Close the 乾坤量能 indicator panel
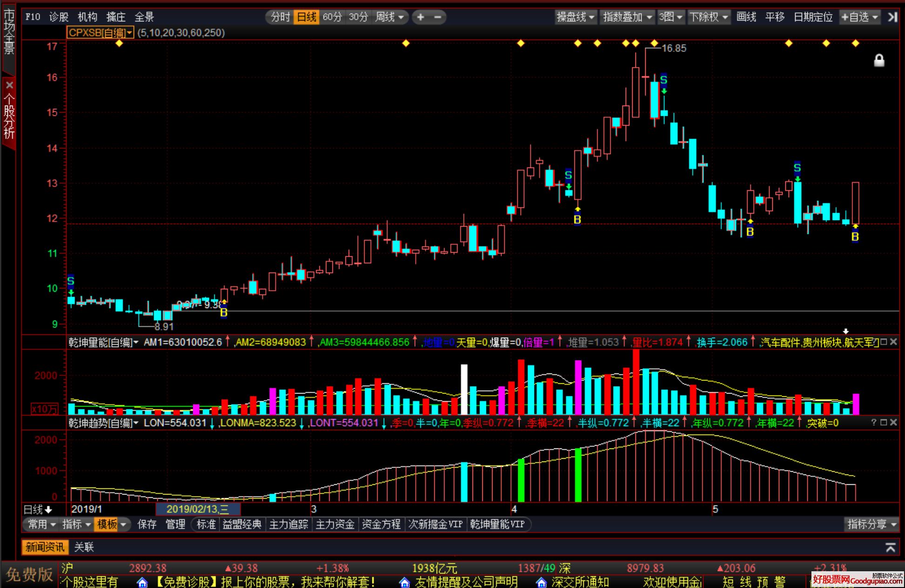The width and height of the screenshot is (905, 588). click(893, 342)
